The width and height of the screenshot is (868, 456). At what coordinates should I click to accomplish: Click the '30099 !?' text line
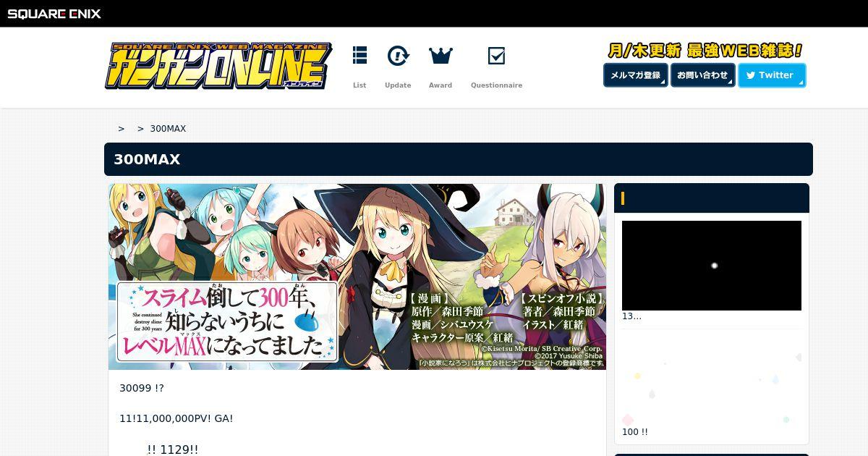click(x=142, y=389)
